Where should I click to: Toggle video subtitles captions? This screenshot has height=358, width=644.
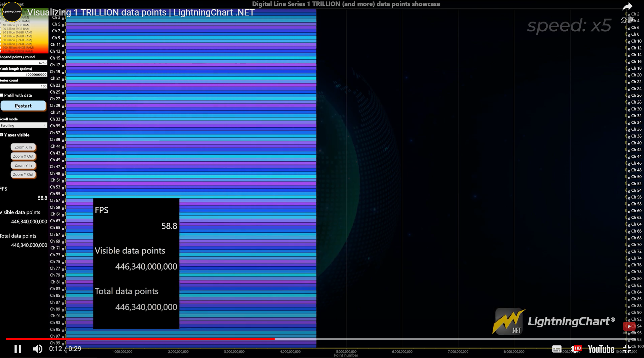coord(557,349)
